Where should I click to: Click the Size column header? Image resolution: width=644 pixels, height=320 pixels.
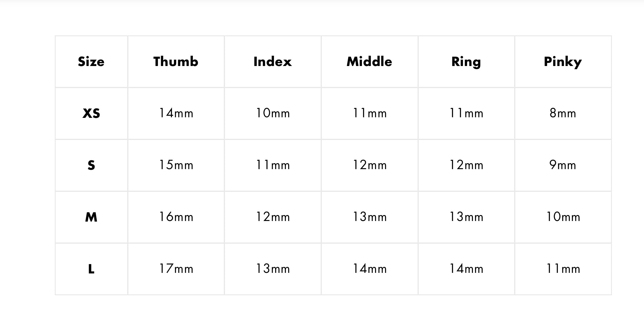coord(91,62)
